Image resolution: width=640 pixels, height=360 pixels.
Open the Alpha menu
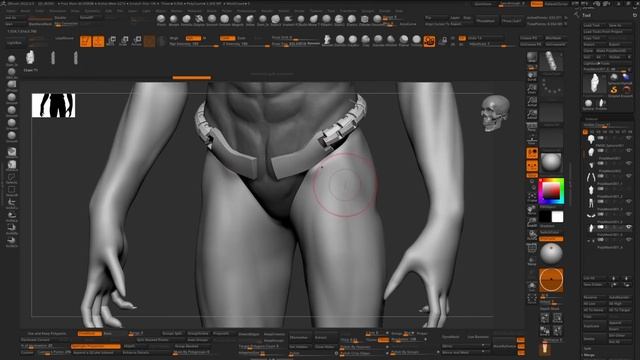click(x=12, y=11)
